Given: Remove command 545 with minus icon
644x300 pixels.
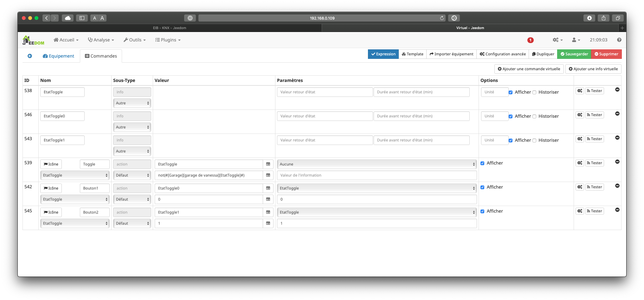Looking at the screenshot, I should pyautogui.click(x=617, y=210).
